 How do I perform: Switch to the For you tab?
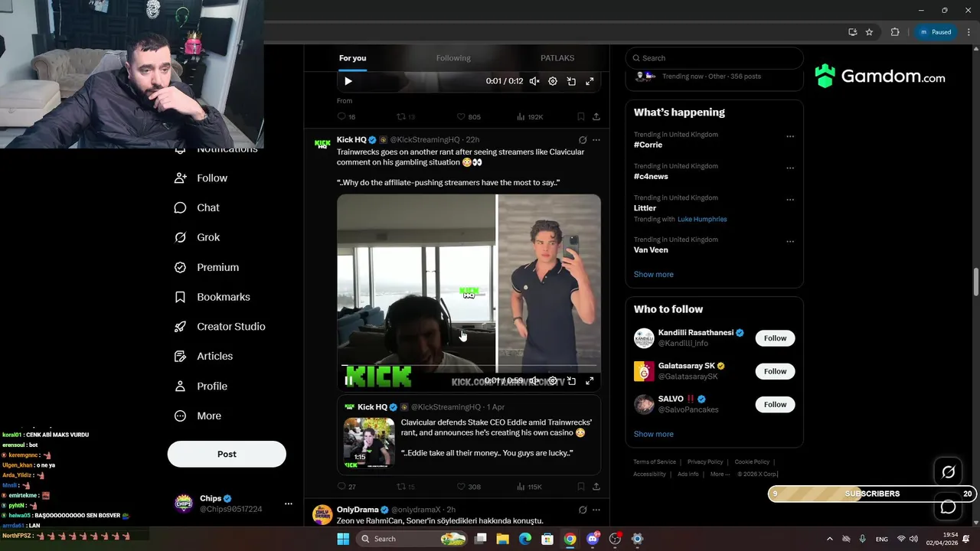(x=353, y=58)
